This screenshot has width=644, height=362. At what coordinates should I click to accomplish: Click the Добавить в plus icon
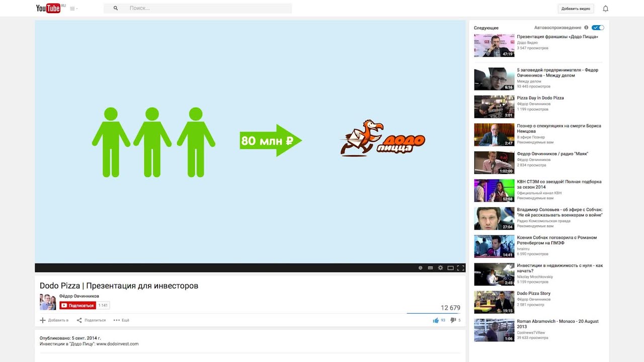43,320
